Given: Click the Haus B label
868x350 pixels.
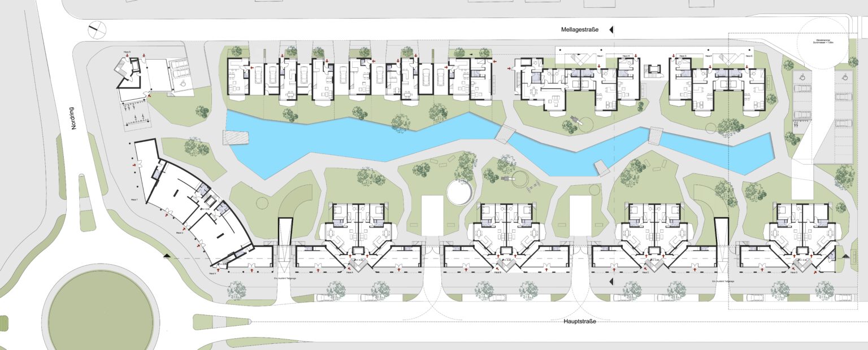Looking at the screenshot, I should click(497, 273).
